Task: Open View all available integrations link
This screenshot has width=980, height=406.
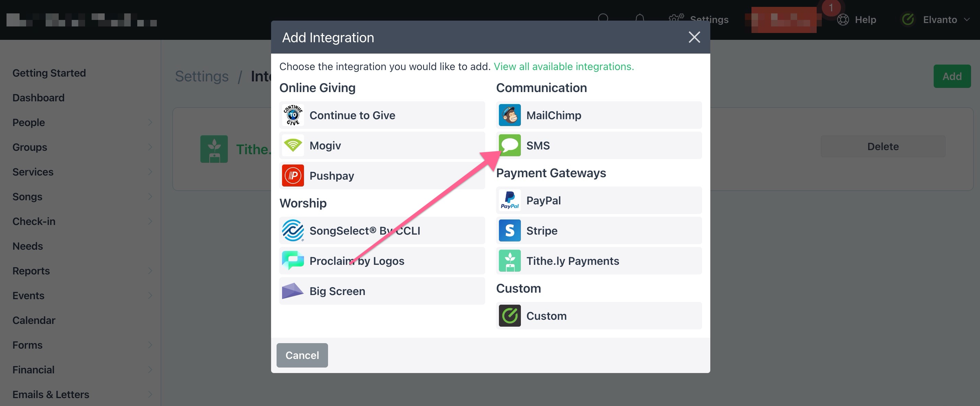Action: pyautogui.click(x=564, y=67)
